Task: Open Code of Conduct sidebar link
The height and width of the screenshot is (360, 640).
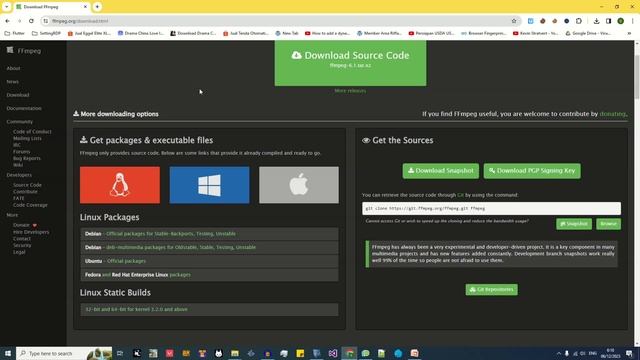Action: tap(32, 131)
